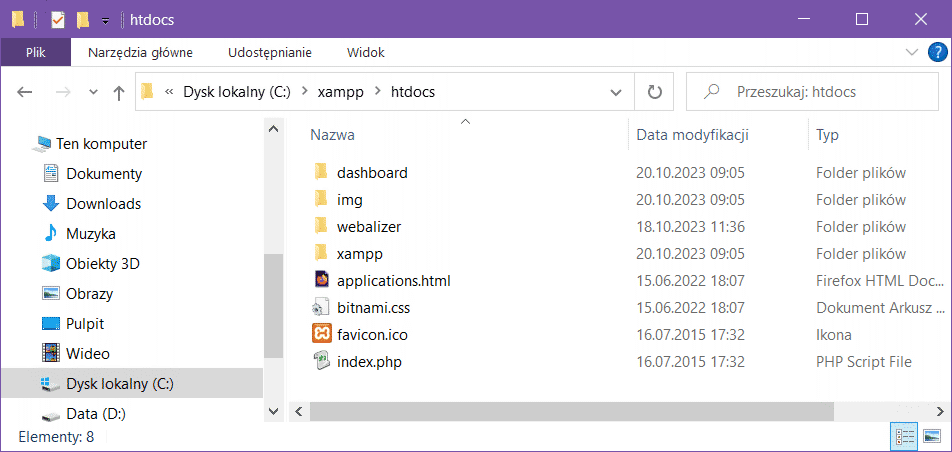952x452 pixels.
Task: Click the Refresh button in address bar
Action: pos(655,92)
